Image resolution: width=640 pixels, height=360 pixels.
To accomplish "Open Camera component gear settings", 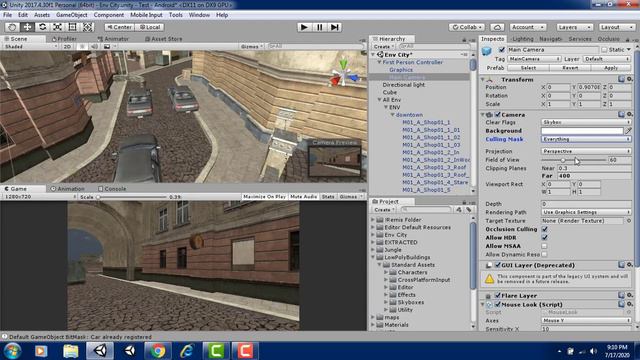I will point(630,114).
